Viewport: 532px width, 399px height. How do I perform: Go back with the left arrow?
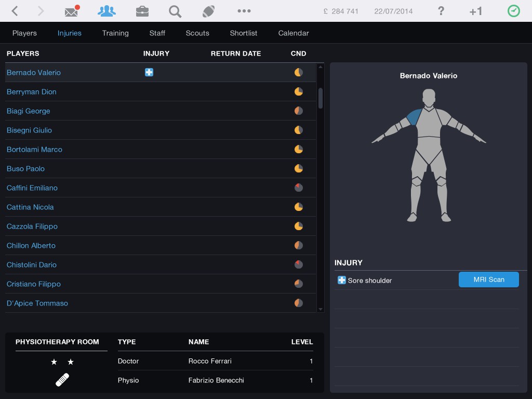pyautogui.click(x=15, y=11)
